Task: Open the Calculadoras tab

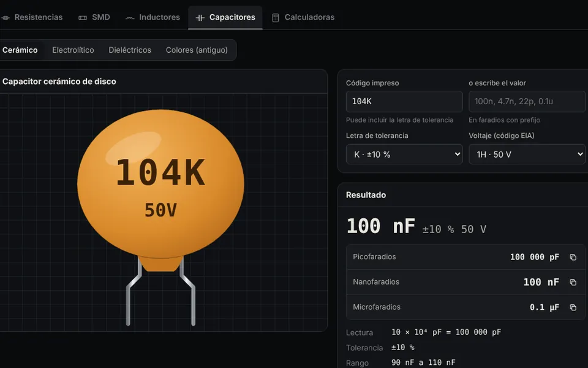Action: point(303,17)
